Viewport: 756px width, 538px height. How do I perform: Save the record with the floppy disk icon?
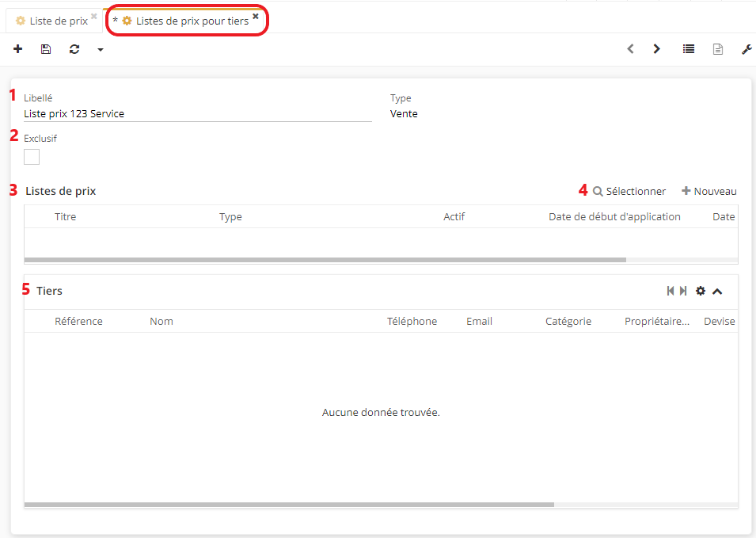click(x=46, y=49)
